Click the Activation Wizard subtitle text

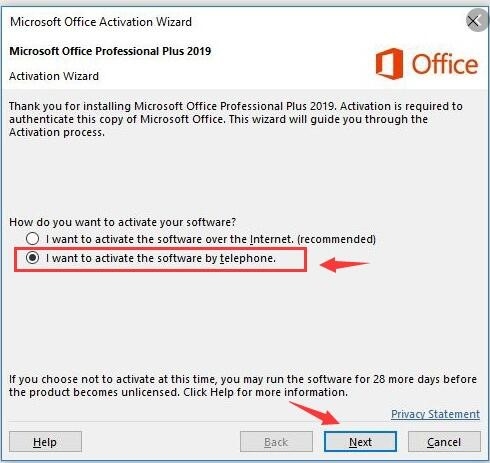[54, 76]
